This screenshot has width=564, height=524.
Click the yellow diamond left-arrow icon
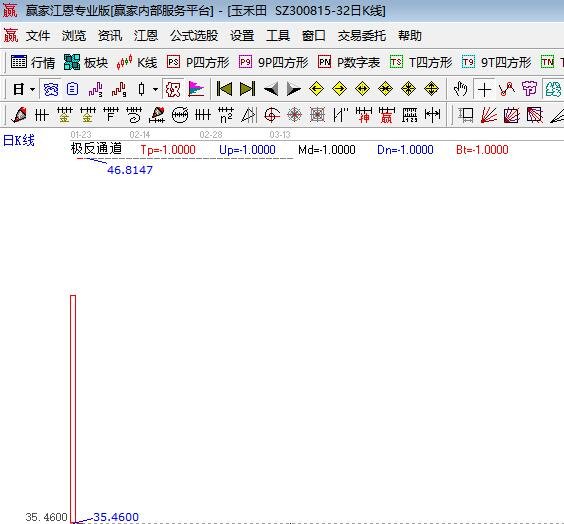coord(317,89)
